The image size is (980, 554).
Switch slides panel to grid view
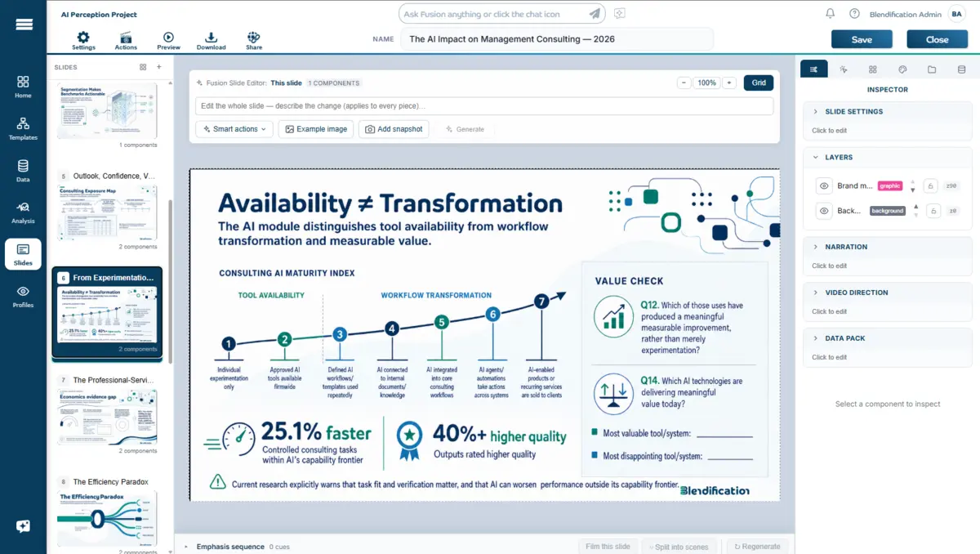point(143,67)
